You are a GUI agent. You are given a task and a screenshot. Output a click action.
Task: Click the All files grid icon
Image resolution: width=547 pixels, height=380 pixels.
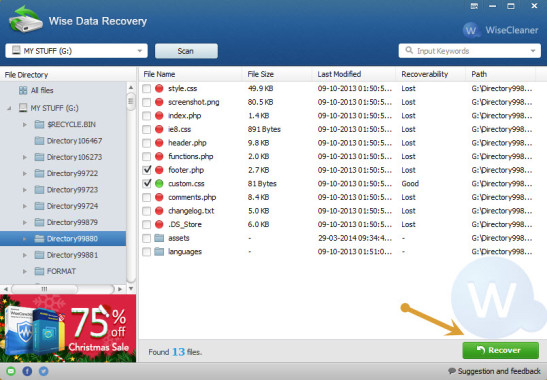click(x=23, y=90)
